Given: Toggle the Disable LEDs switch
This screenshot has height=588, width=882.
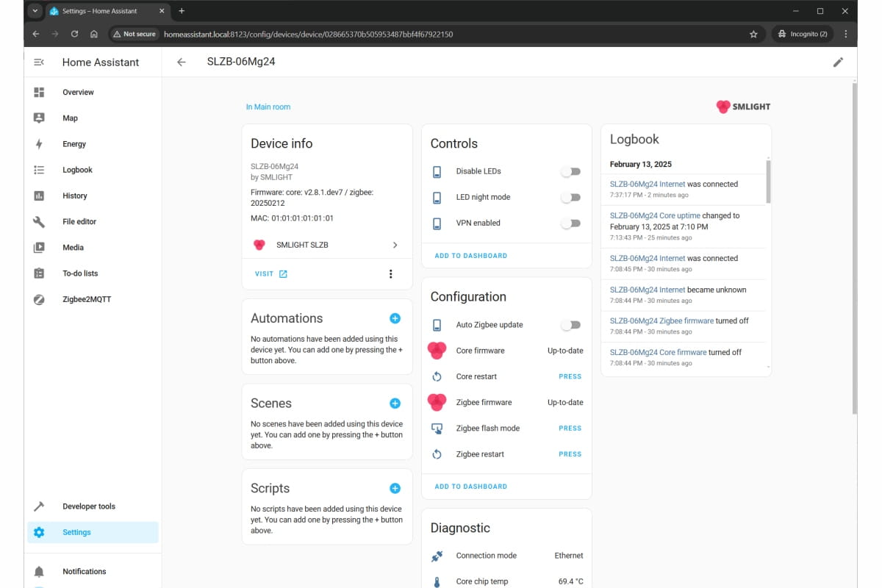Looking at the screenshot, I should click(x=570, y=171).
